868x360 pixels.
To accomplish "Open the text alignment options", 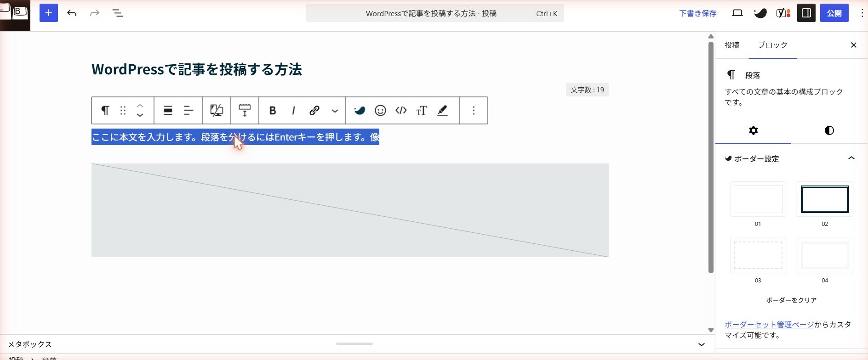I will click(x=188, y=110).
